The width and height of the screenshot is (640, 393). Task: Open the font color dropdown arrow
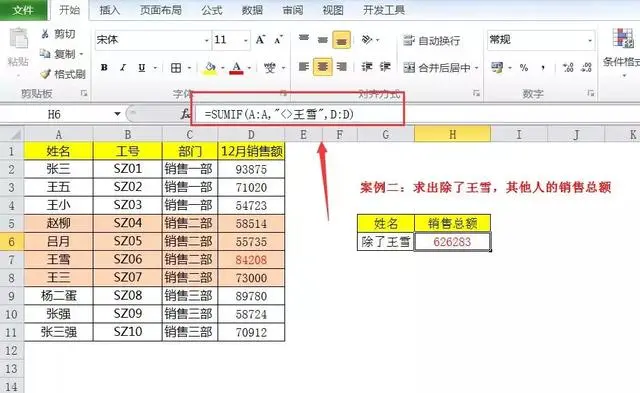249,68
